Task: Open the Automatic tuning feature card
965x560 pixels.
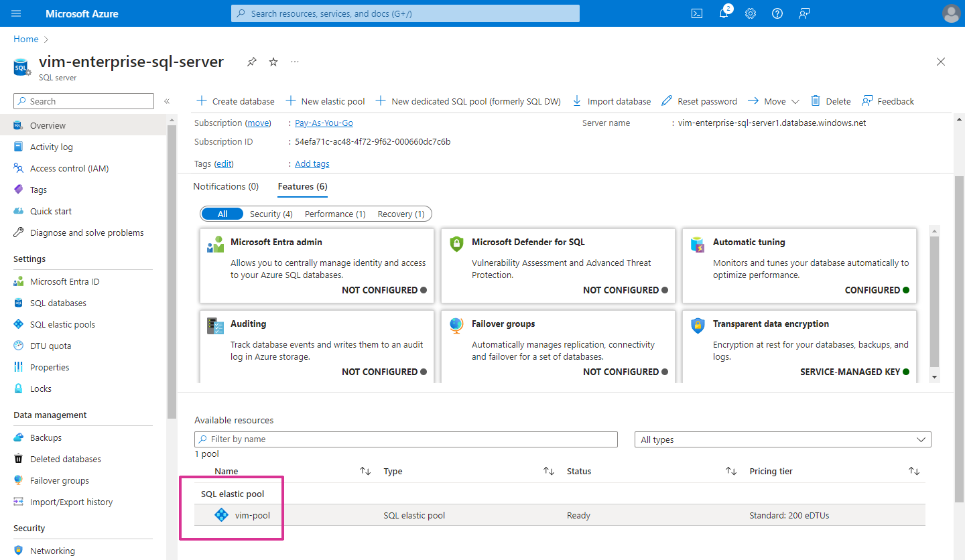Action: coord(799,266)
